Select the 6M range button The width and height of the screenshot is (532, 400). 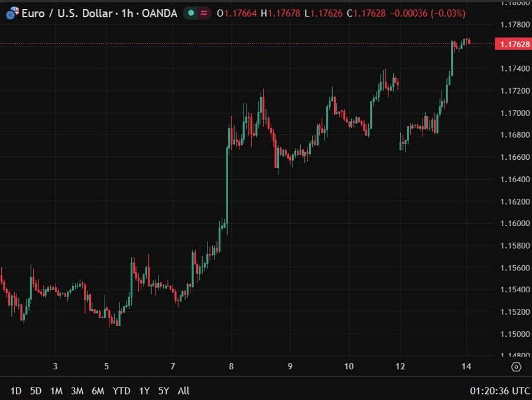pos(98,391)
